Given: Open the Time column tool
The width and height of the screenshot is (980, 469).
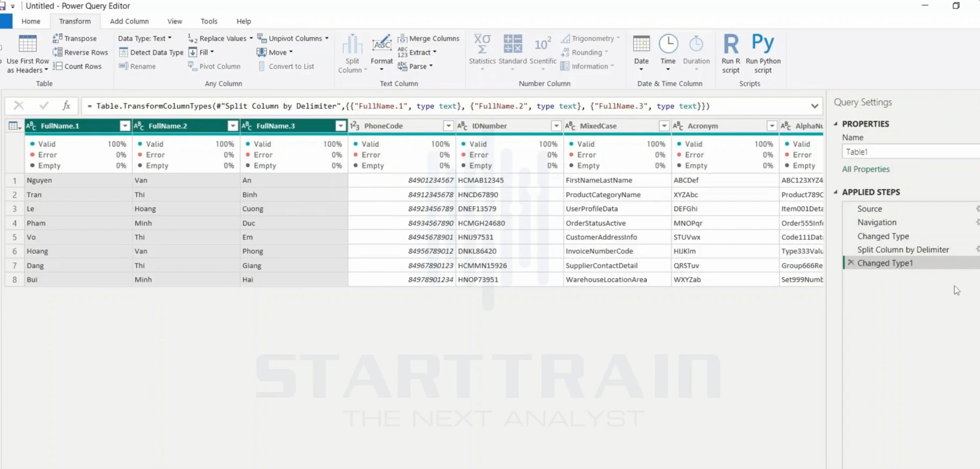Looking at the screenshot, I should (x=668, y=53).
